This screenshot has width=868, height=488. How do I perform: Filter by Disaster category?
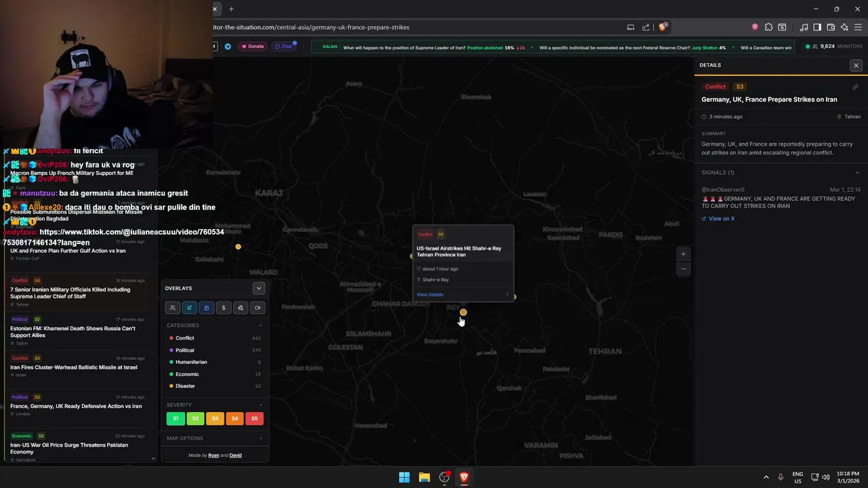(214, 386)
